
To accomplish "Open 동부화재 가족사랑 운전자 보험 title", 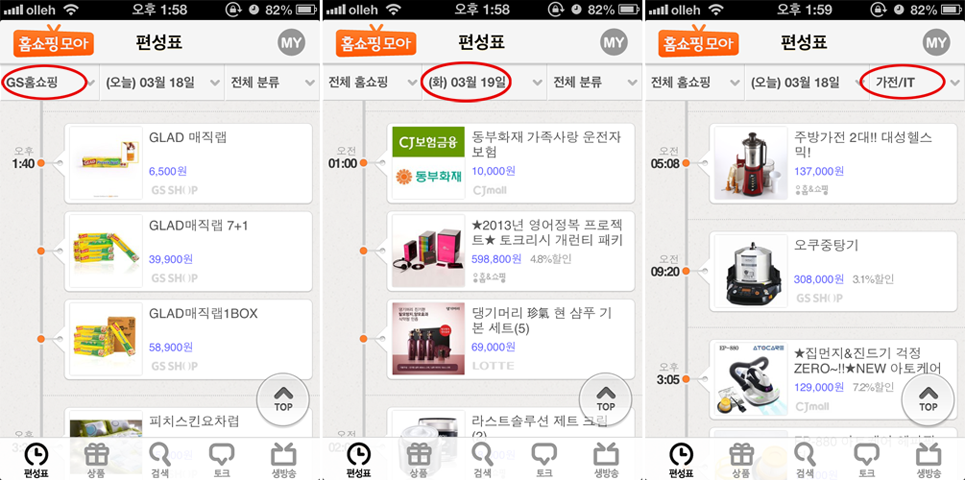I will pyautogui.click(x=546, y=144).
